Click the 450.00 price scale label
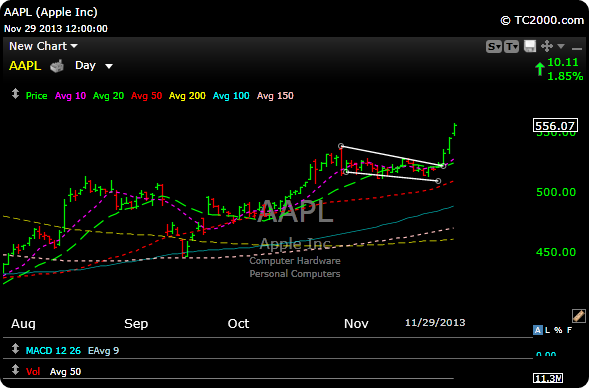The height and width of the screenshot is (388, 589). pos(556,252)
